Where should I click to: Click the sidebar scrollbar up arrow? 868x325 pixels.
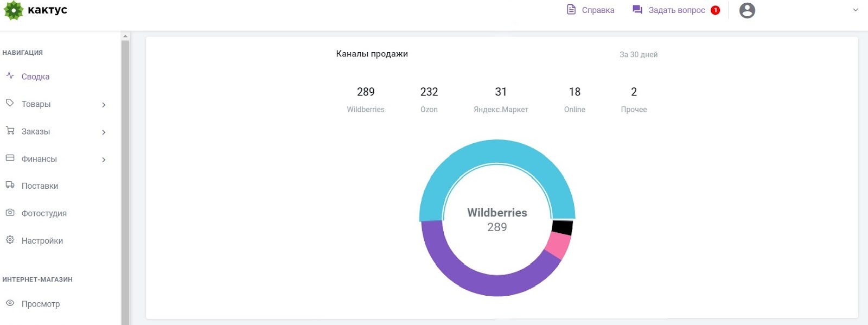point(125,36)
